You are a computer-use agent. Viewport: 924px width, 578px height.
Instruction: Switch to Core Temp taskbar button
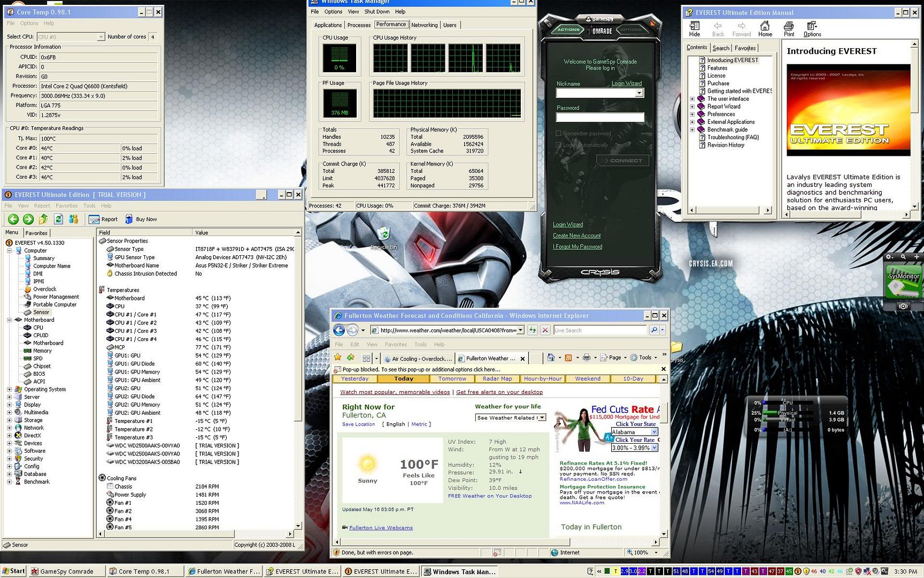(144, 571)
